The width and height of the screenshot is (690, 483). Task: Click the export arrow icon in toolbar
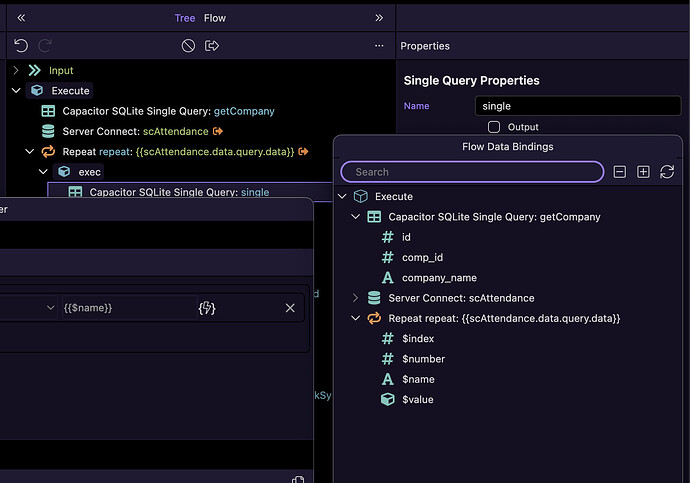click(x=212, y=46)
